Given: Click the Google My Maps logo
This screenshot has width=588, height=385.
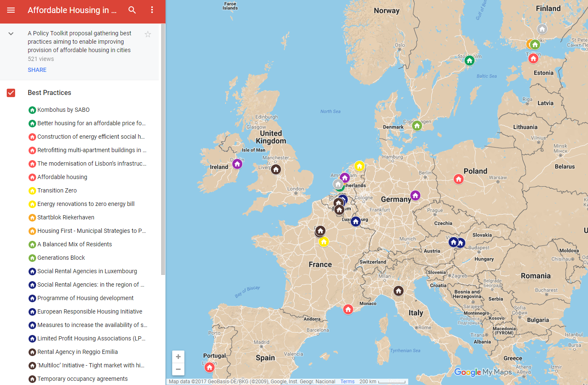Looking at the screenshot, I should (x=483, y=372).
